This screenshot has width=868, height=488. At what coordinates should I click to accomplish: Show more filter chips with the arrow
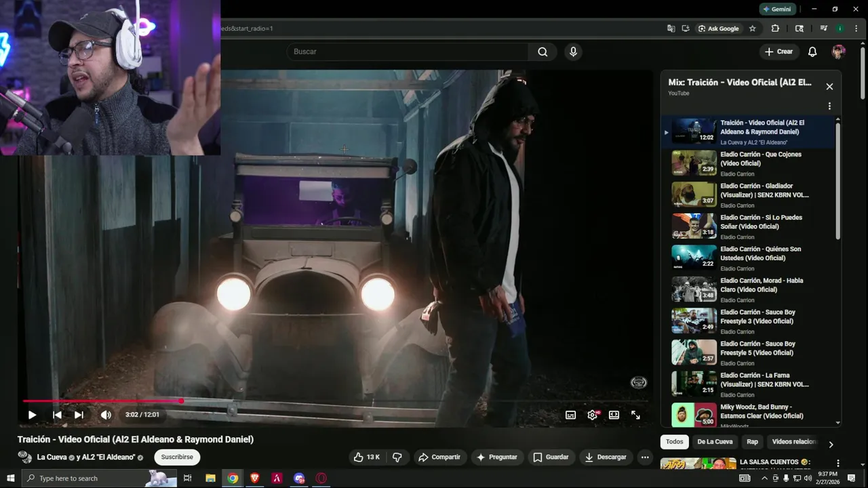click(831, 445)
